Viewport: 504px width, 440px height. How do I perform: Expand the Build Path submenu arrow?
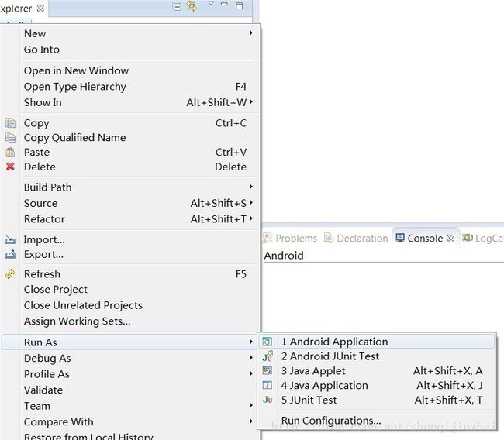pyautogui.click(x=251, y=187)
